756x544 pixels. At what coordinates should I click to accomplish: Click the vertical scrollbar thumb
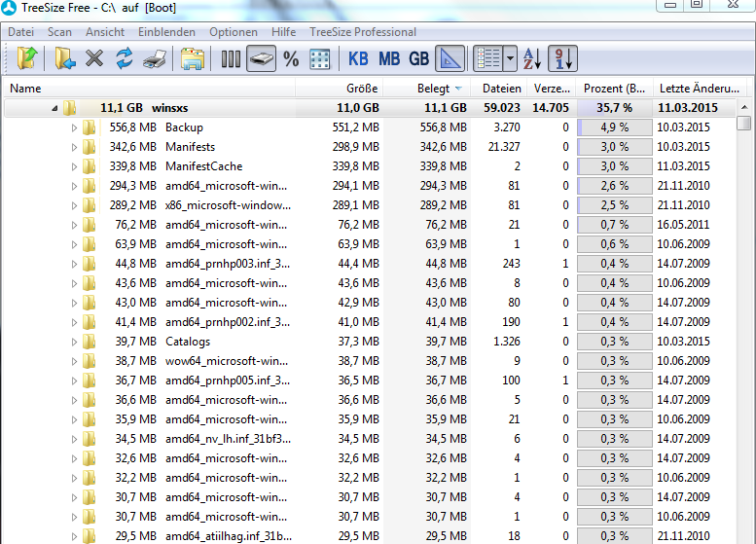[744, 123]
